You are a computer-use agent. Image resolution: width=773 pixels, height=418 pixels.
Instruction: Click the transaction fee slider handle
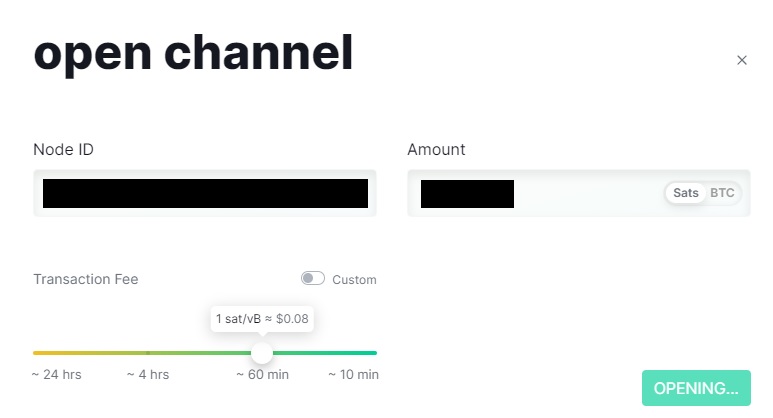click(262, 352)
